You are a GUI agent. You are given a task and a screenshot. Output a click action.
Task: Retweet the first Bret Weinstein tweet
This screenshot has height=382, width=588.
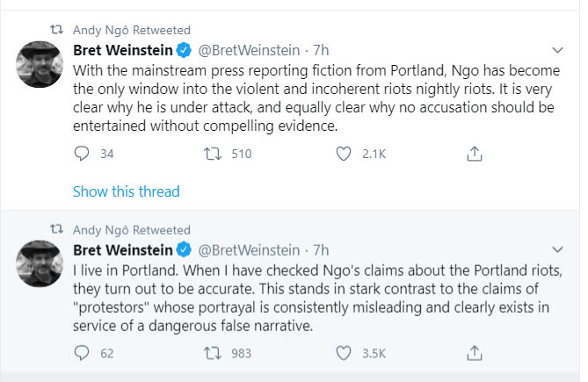(214, 154)
